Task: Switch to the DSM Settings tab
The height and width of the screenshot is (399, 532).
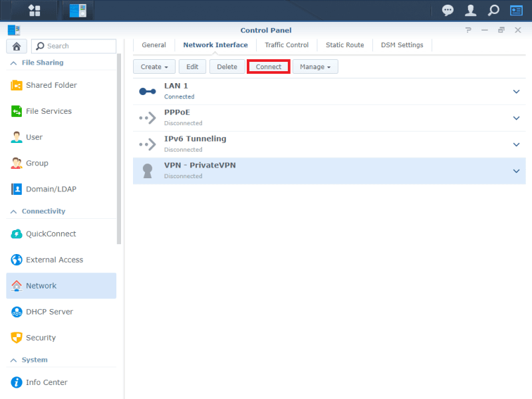Action: click(402, 45)
